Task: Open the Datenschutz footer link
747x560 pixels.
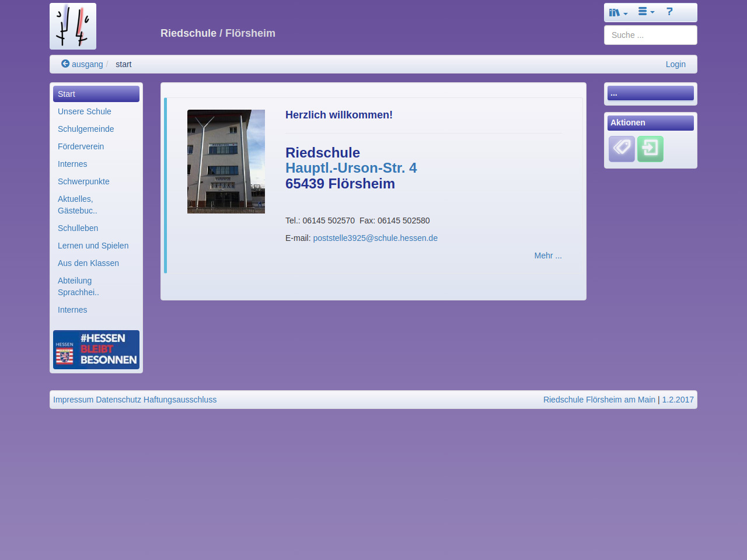Action: click(118, 400)
